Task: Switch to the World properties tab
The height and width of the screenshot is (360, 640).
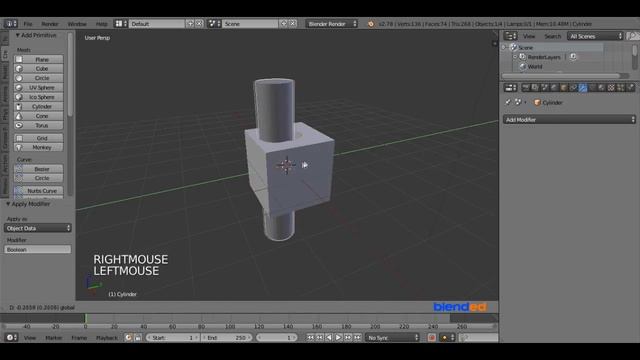Action: coord(554,87)
